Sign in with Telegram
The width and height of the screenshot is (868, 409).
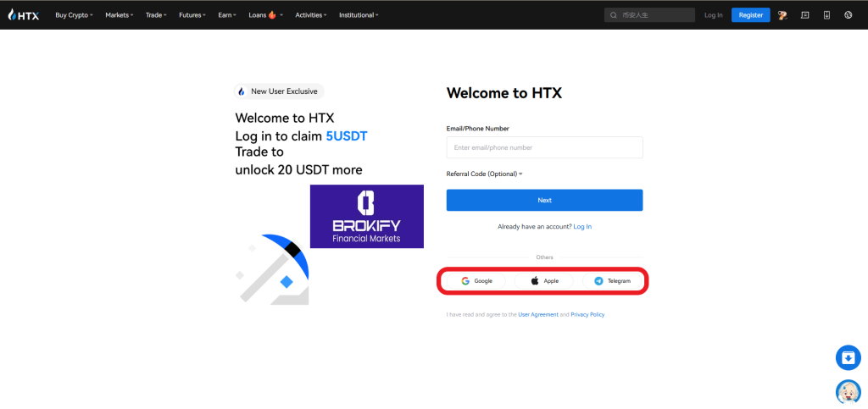pyautogui.click(x=612, y=280)
